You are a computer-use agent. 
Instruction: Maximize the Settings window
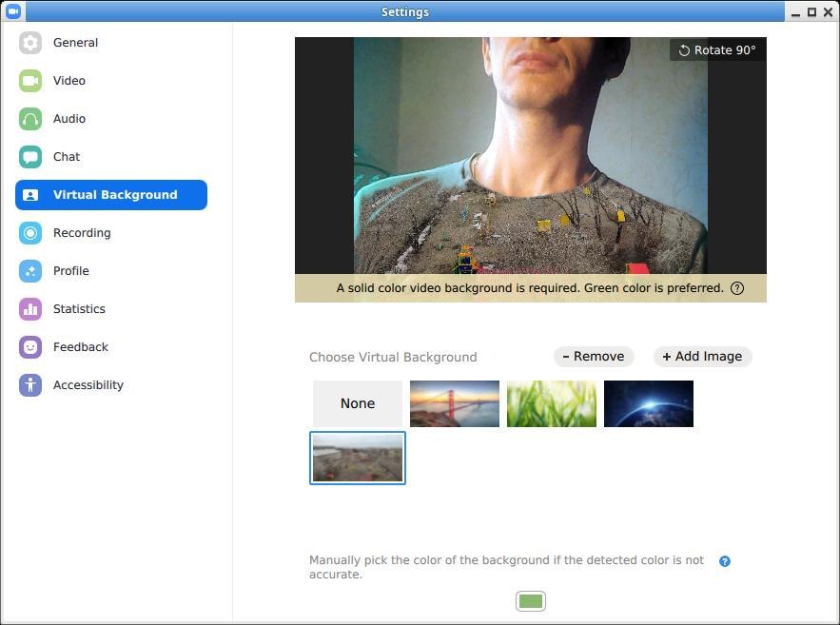(x=812, y=11)
